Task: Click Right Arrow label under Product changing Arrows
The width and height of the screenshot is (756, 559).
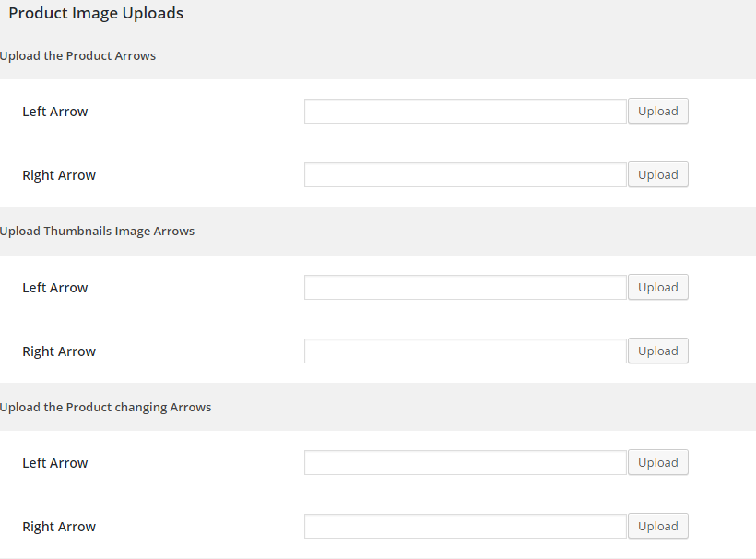Action: [59, 527]
